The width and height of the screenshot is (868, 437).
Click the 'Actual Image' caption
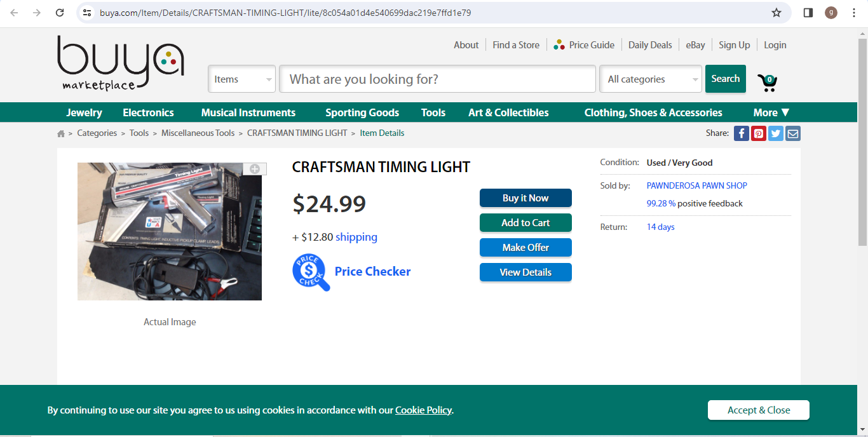click(x=170, y=322)
